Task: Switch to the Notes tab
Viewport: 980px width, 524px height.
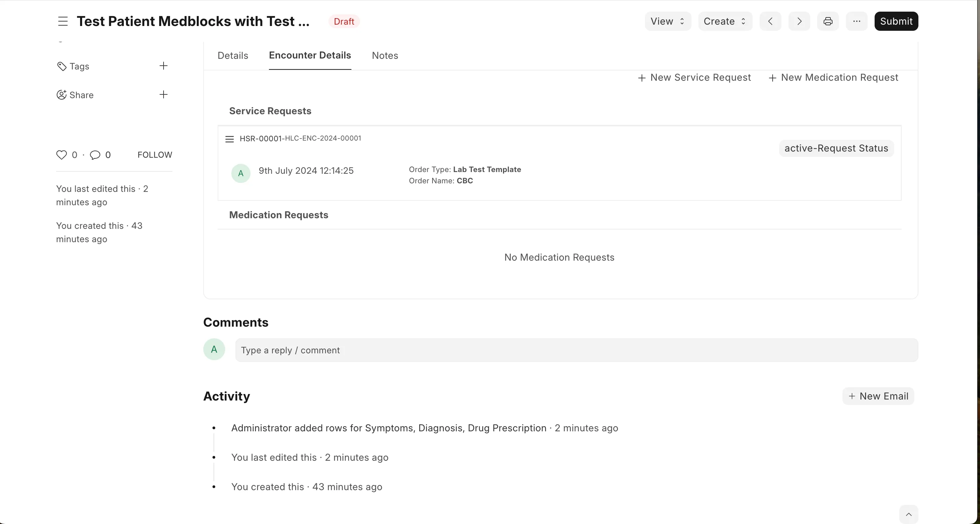Action: [385, 55]
